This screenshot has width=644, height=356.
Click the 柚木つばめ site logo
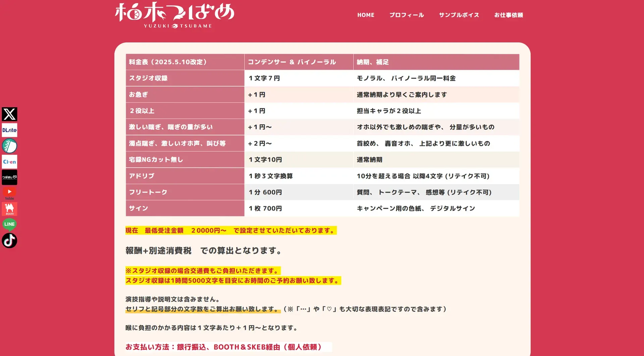(174, 15)
